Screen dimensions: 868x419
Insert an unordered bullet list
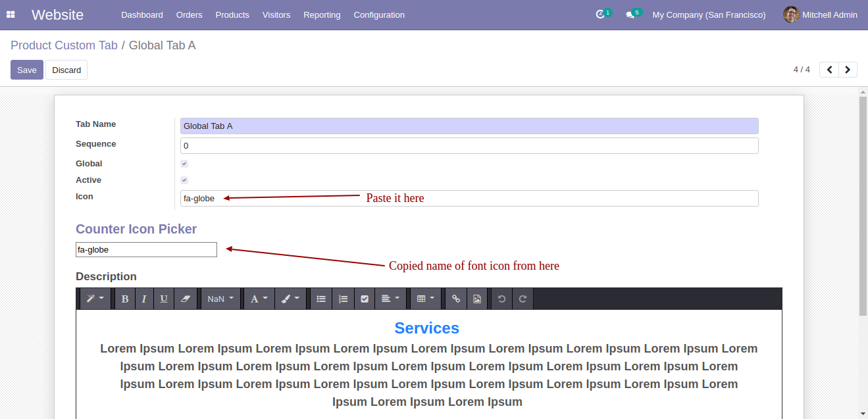321,299
